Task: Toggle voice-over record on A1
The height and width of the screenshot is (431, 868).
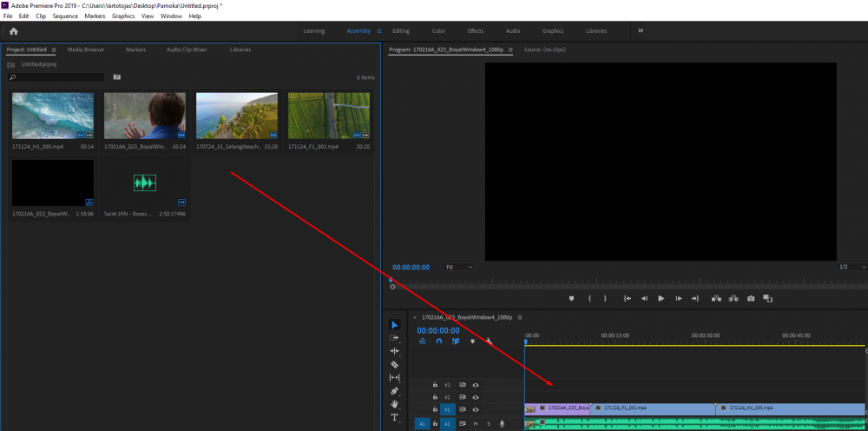Action: click(502, 424)
